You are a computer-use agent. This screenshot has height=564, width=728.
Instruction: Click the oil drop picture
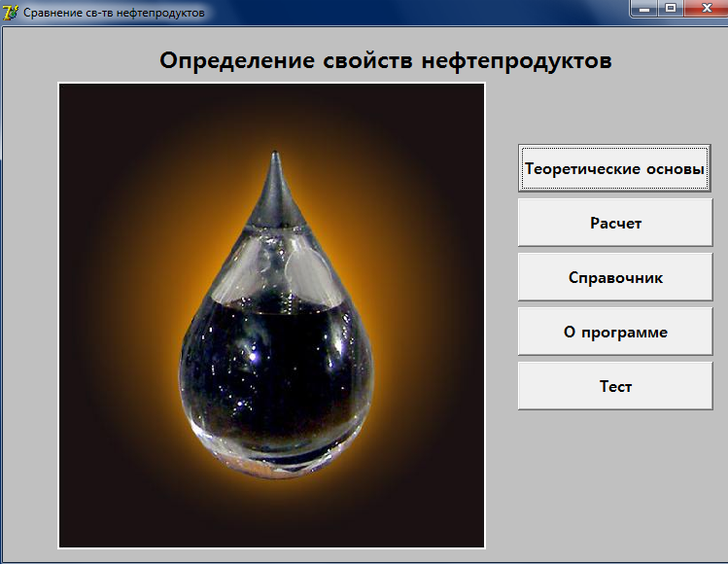271,315
